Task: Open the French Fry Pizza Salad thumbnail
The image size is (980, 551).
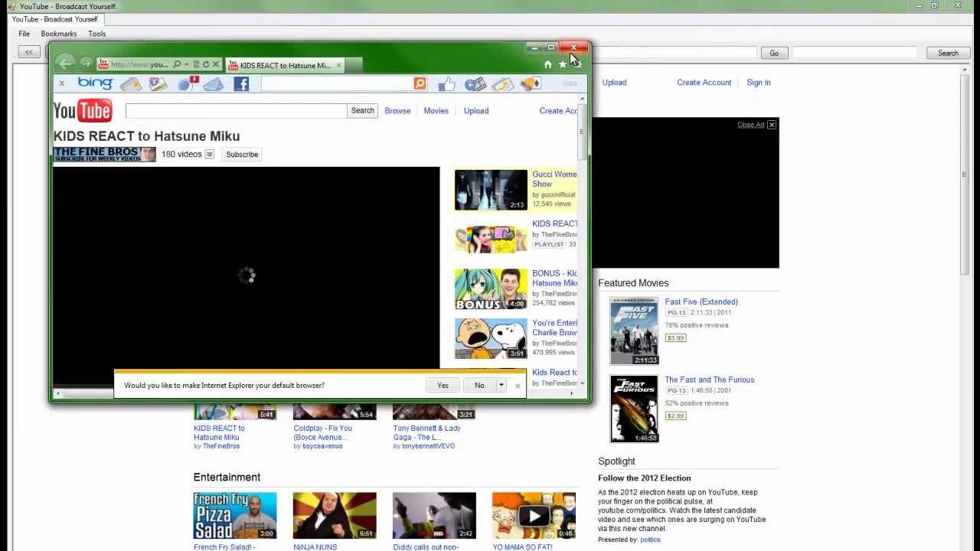Action: pyautogui.click(x=235, y=516)
